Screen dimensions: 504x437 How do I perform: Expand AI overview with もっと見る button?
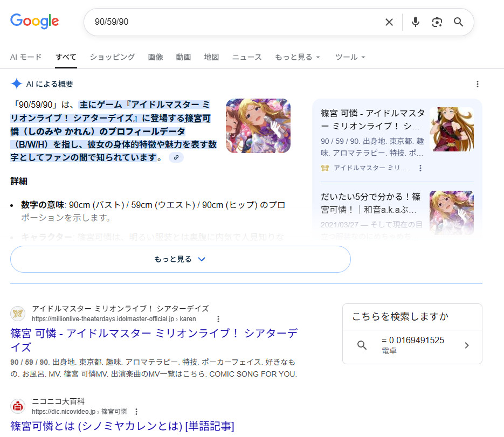click(x=180, y=259)
